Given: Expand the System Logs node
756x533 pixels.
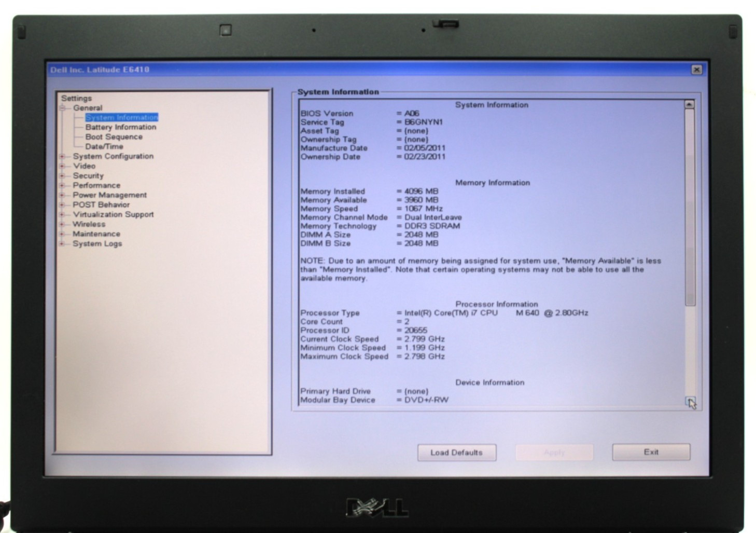Looking at the screenshot, I should pos(62,244).
